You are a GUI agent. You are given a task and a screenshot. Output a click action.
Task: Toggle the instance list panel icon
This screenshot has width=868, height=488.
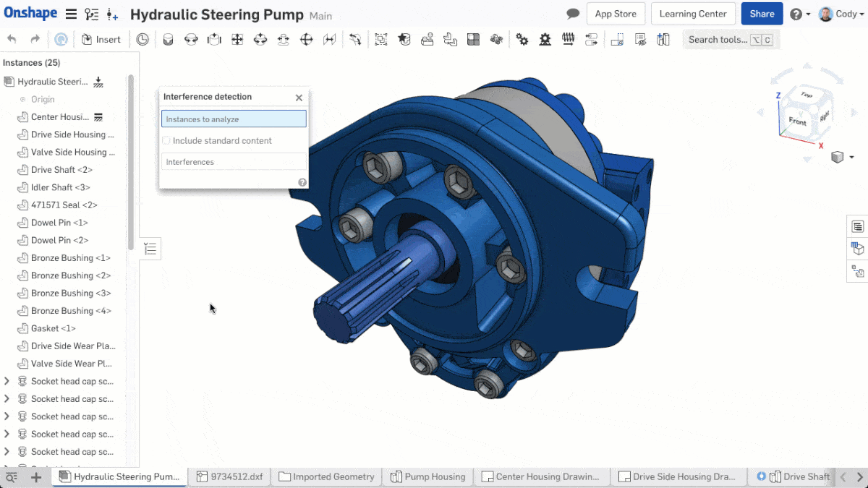coord(150,249)
